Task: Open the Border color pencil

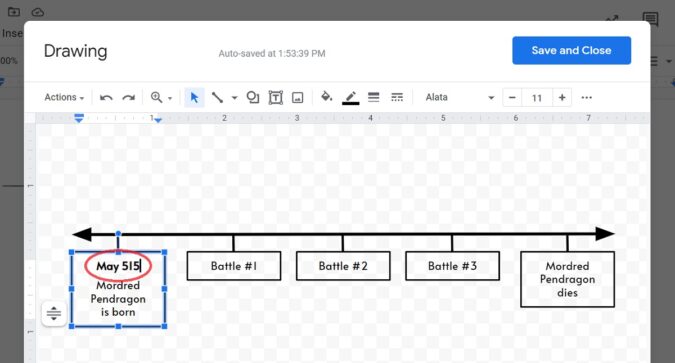Action: click(350, 98)
